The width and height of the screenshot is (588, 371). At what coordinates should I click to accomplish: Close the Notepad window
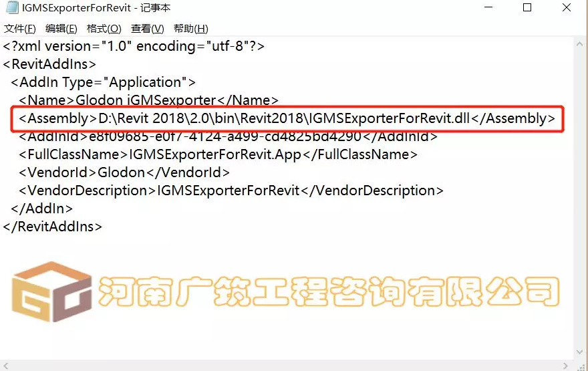coord(566,7)
